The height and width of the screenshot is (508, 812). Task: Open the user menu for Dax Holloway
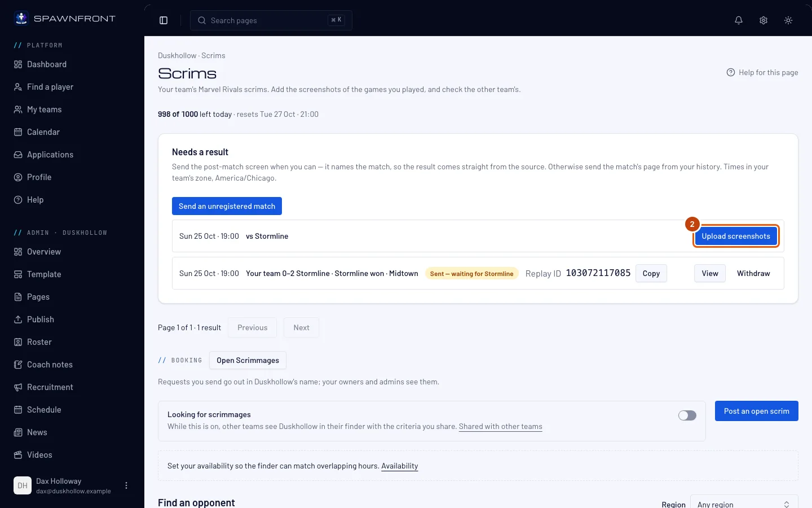click(126, 485)
